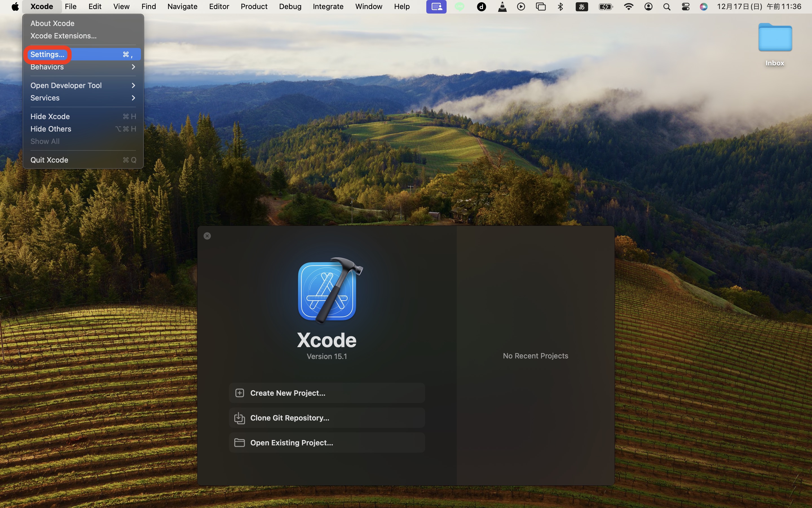The image size is (812, 508).
Task: Open the Find menu
Action: point(149,6)
